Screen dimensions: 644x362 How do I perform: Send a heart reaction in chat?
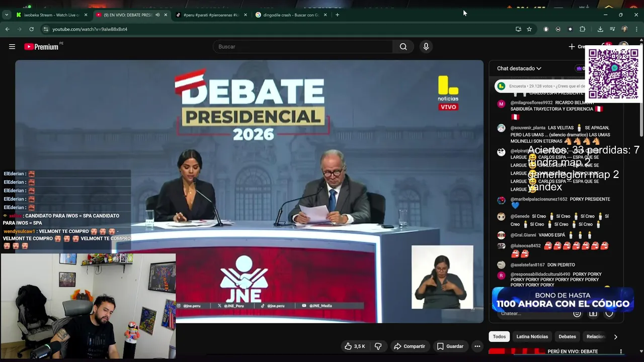tap(609, 314)
